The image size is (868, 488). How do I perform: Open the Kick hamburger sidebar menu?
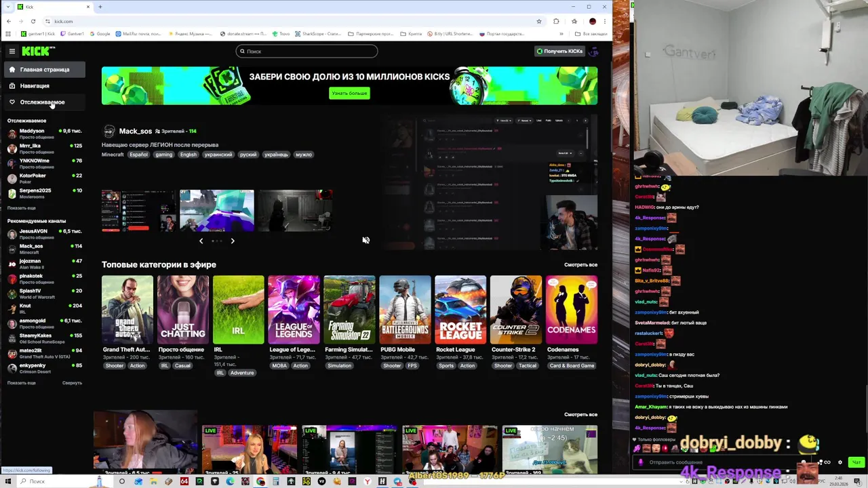[12, 51]
